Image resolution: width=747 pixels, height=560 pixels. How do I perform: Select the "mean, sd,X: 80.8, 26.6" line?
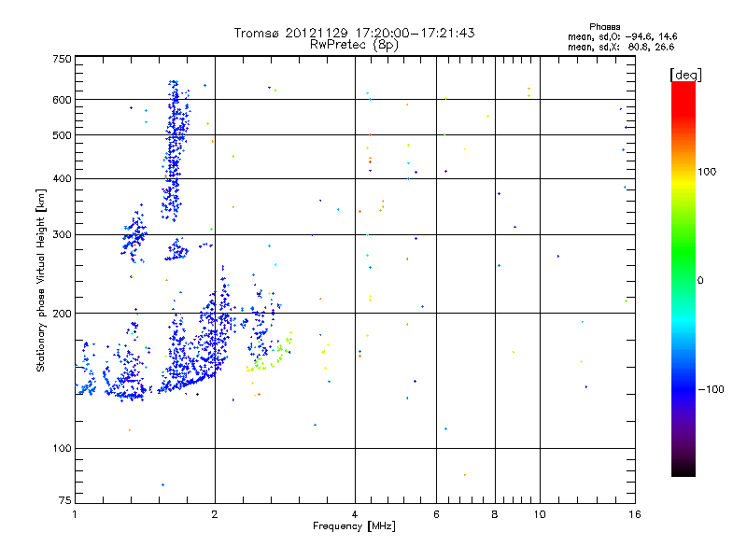coord(621,47)
